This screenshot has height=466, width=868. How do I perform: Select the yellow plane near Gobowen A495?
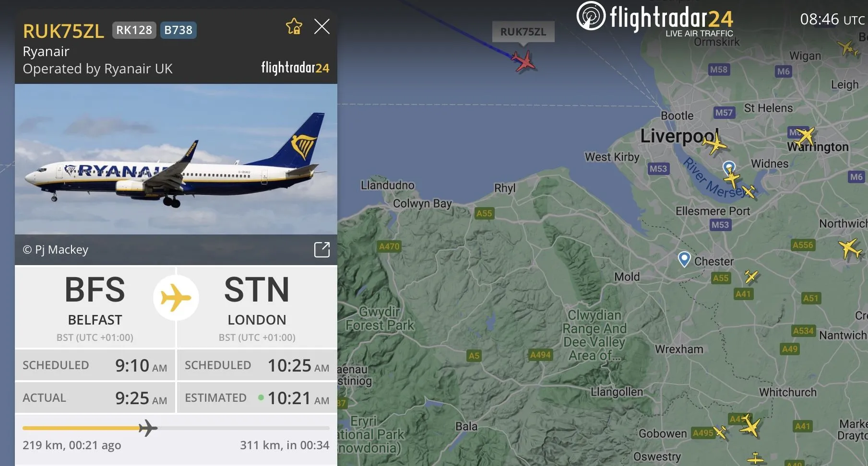tap(720, 432)
